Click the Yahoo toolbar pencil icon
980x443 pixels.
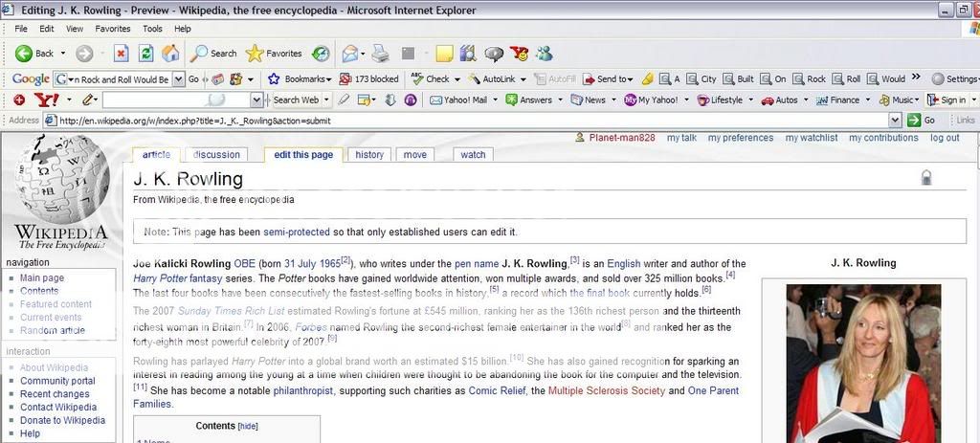tap(88, 100)
